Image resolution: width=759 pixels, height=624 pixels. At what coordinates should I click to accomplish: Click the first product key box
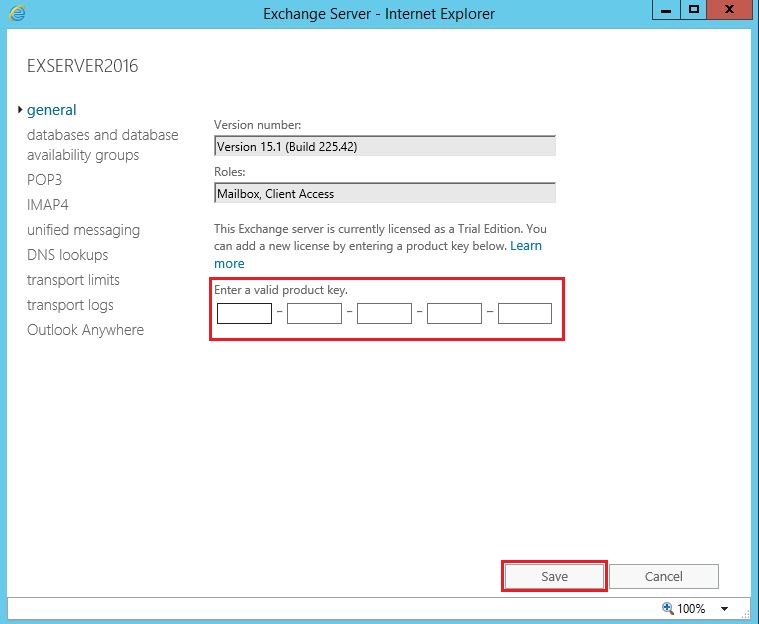pyautogui.click(x=244, y=313)
